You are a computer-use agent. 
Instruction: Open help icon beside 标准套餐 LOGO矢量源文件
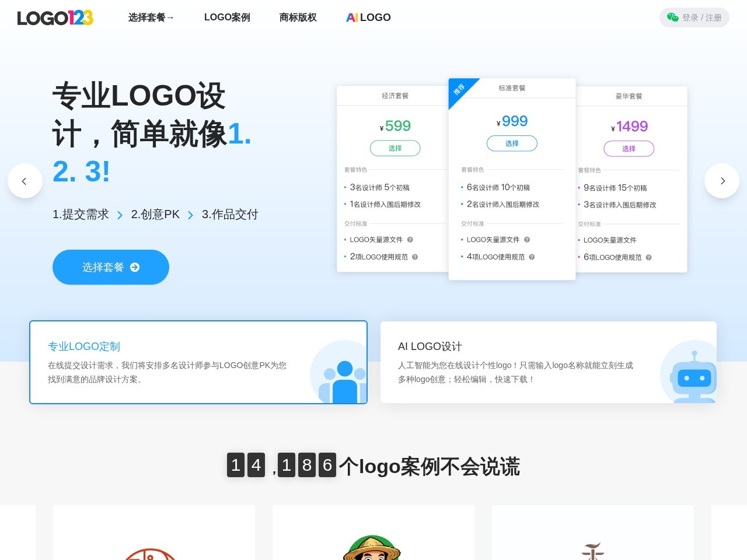527,240
